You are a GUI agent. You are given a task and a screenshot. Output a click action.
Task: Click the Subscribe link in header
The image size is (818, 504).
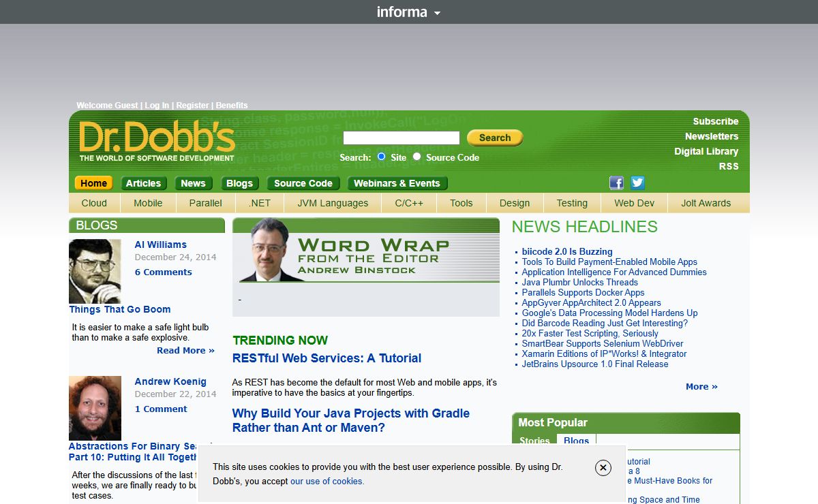715,121
